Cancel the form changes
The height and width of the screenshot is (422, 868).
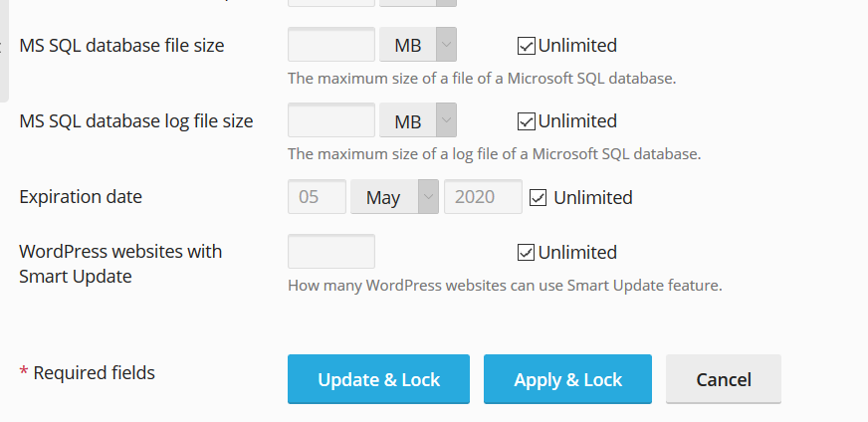click(x=724, y=379)
